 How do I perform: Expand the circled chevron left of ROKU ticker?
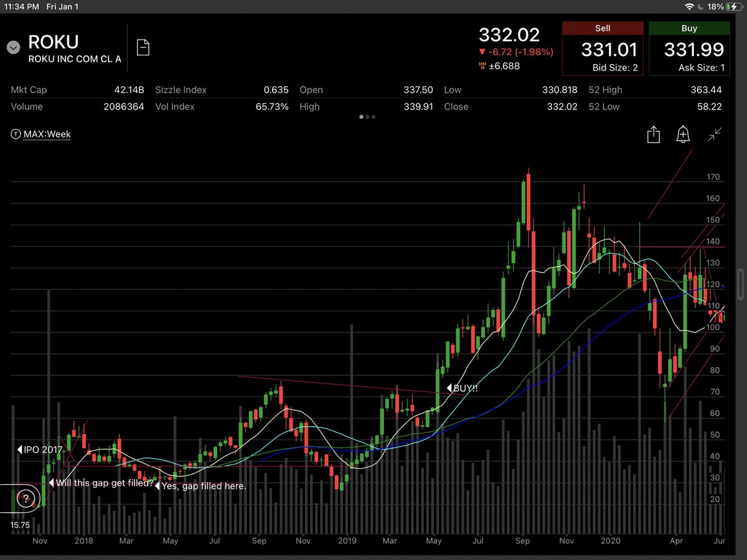12,47
